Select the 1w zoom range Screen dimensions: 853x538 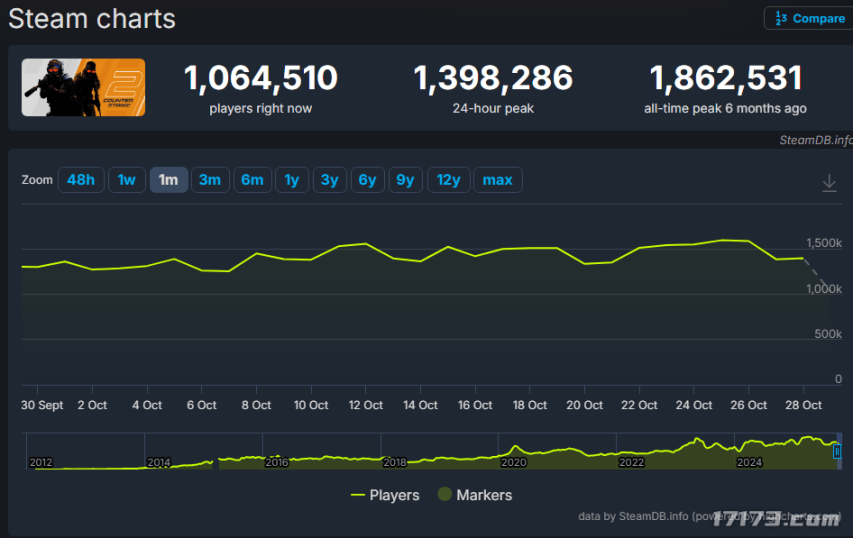(126, 180)
